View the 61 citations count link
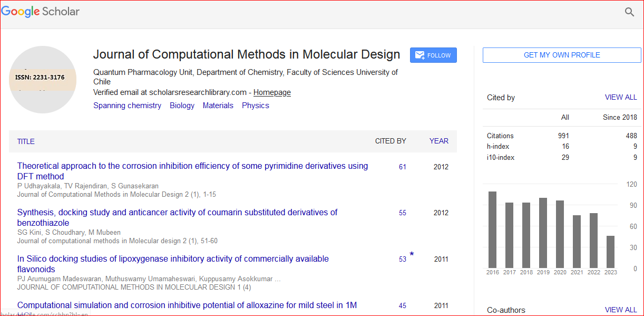 [x=402, y=167]
